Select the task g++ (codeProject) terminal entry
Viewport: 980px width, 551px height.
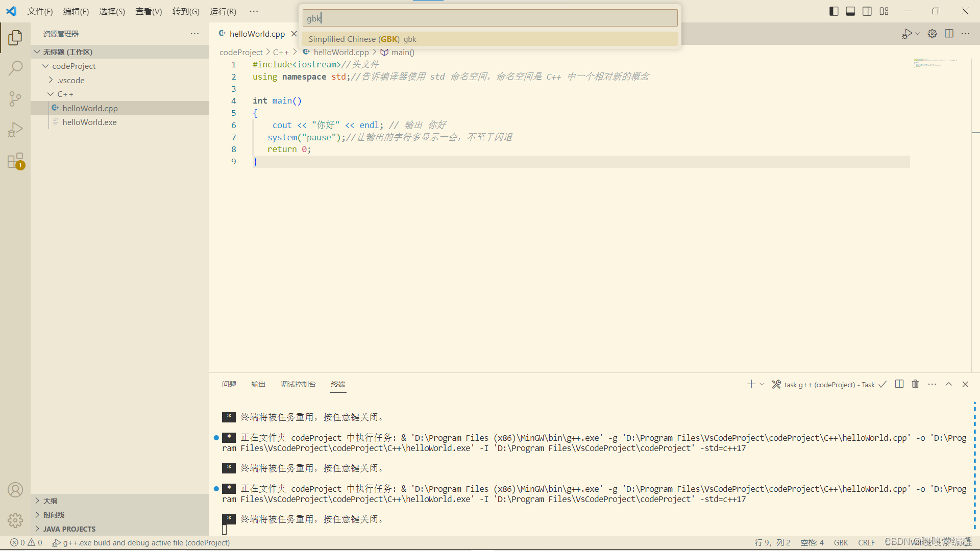click(x=829, y=385)
